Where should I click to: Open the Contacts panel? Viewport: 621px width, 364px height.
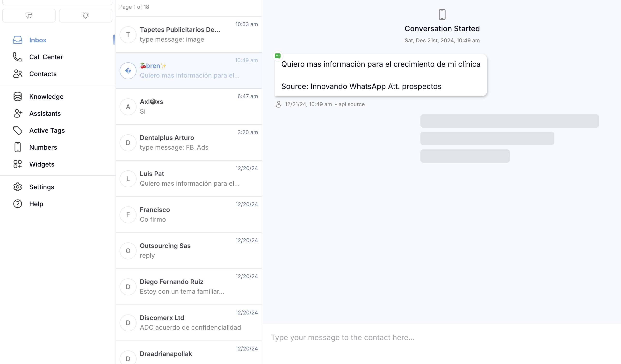[x=43, y=74]
